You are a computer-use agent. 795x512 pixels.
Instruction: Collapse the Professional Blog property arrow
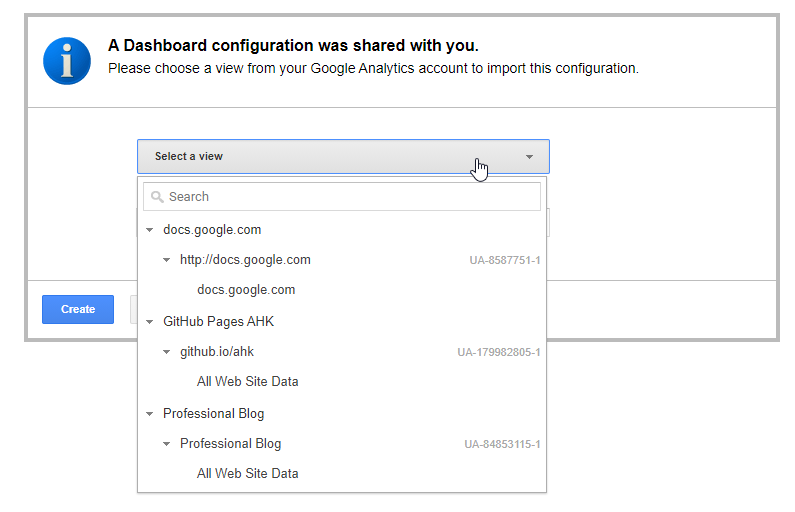tap(167, 444)
